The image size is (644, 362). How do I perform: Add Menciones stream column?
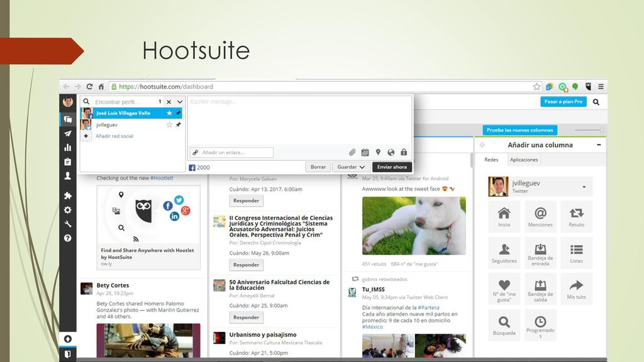click(x=540, y=217)
